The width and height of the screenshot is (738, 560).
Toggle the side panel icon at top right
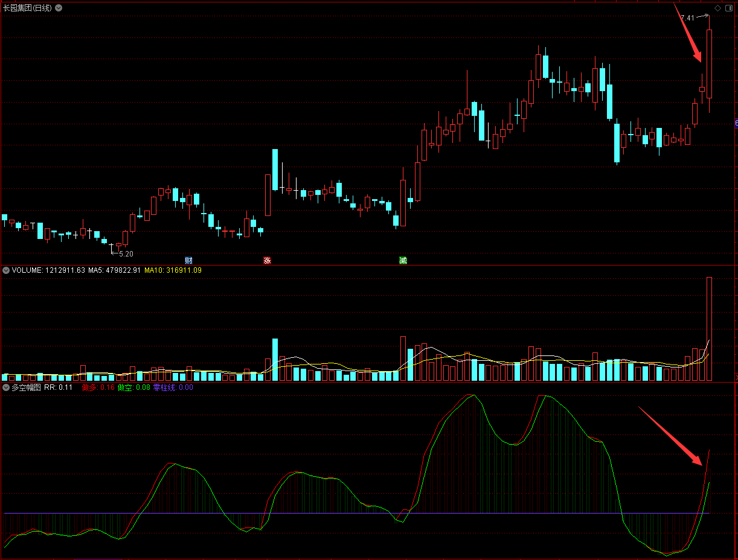click(728, 8)
